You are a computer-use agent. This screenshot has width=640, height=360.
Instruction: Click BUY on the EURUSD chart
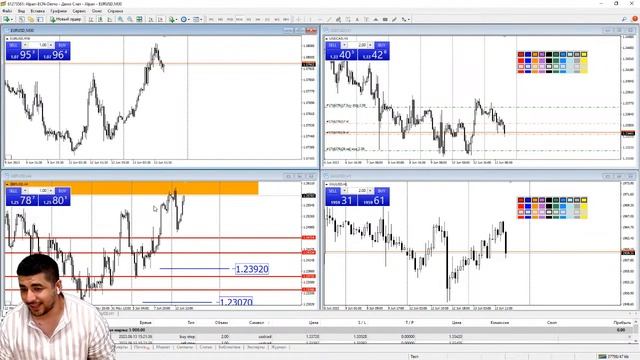point(62,45)
